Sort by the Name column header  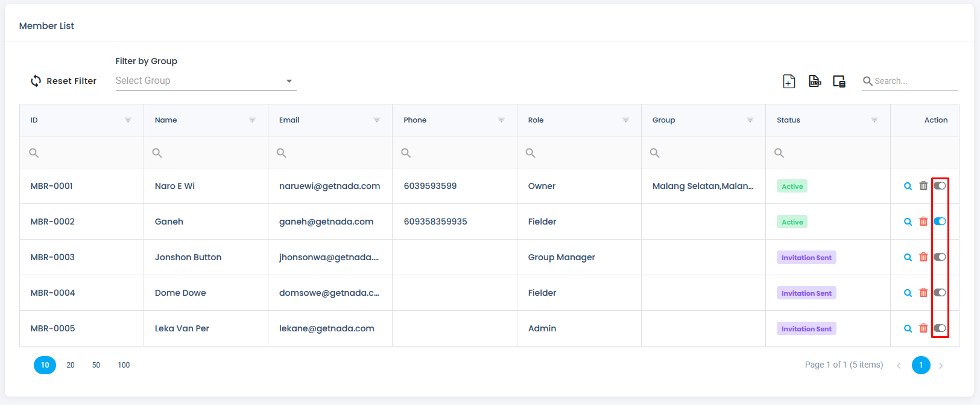coord(166,120)
